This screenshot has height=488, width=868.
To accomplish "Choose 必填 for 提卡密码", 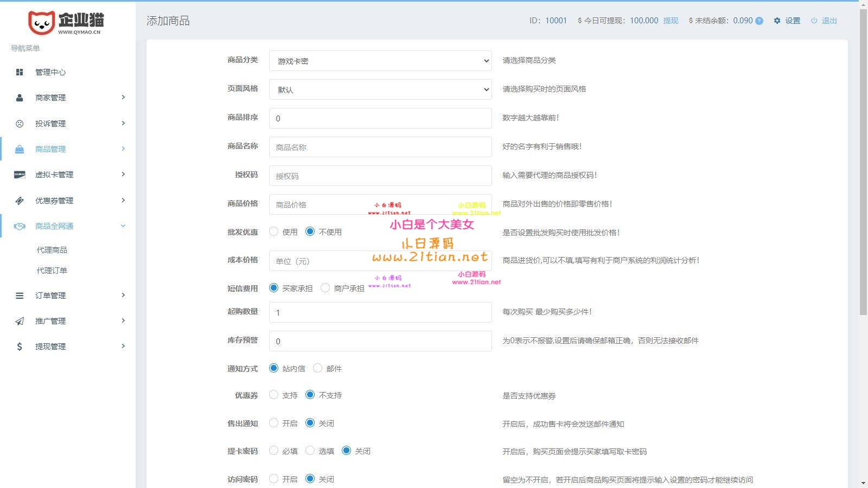I will pos(273,450).
